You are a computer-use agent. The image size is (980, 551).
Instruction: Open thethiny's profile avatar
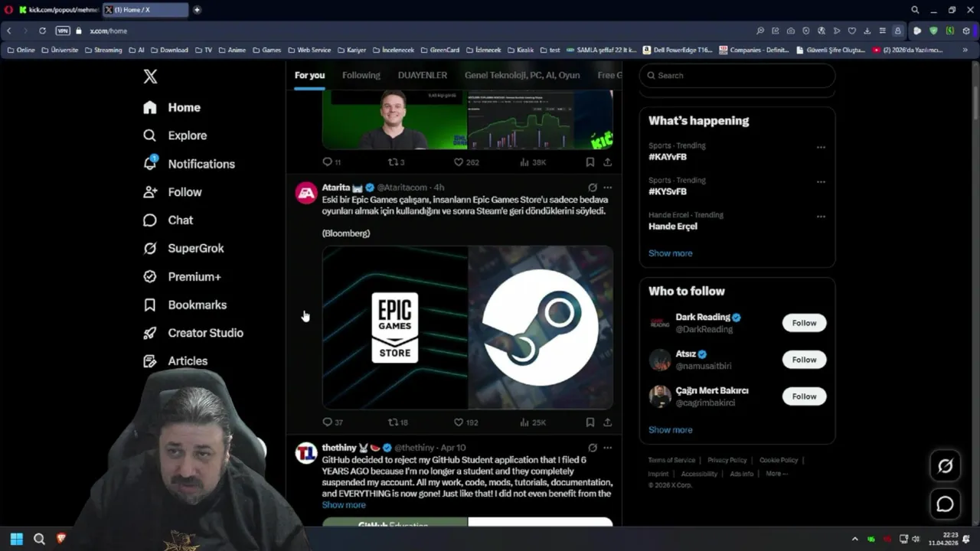(x=306, y=453)
